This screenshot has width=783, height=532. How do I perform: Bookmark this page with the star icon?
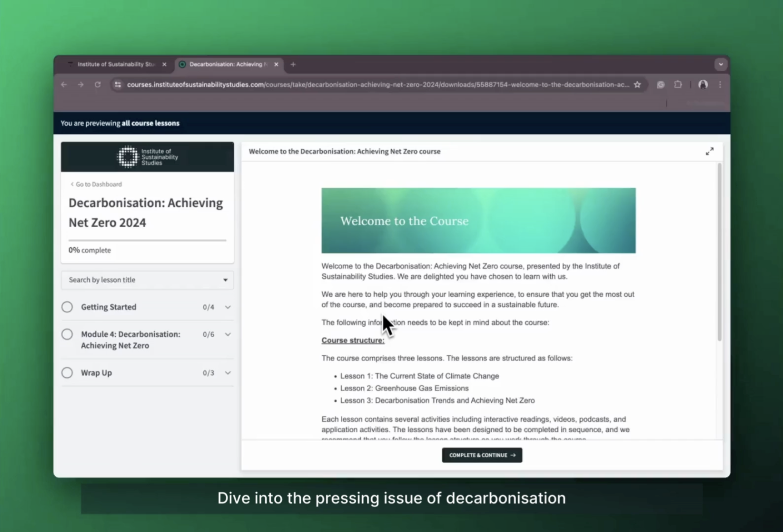click(x=637, y=85)
